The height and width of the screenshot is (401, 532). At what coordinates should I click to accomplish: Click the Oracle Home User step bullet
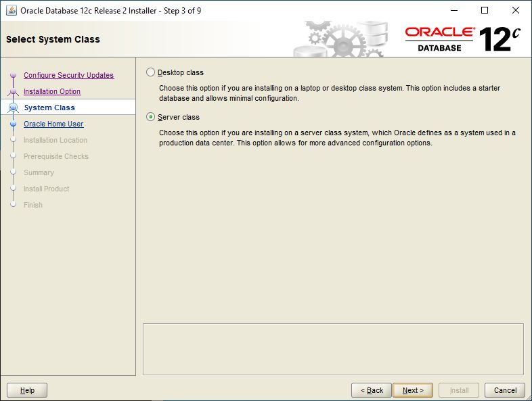tap(14, 124)
